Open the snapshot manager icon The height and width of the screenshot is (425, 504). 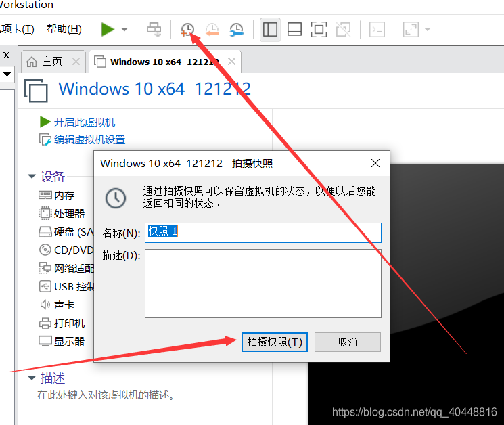tap(237, 30)
